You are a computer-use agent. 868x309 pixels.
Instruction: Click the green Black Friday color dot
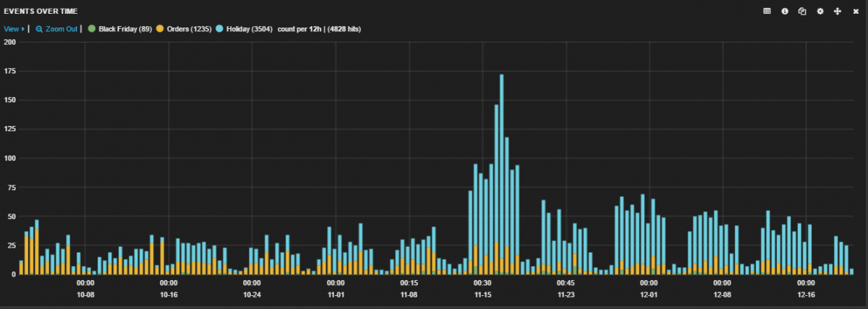click(91, 29)
